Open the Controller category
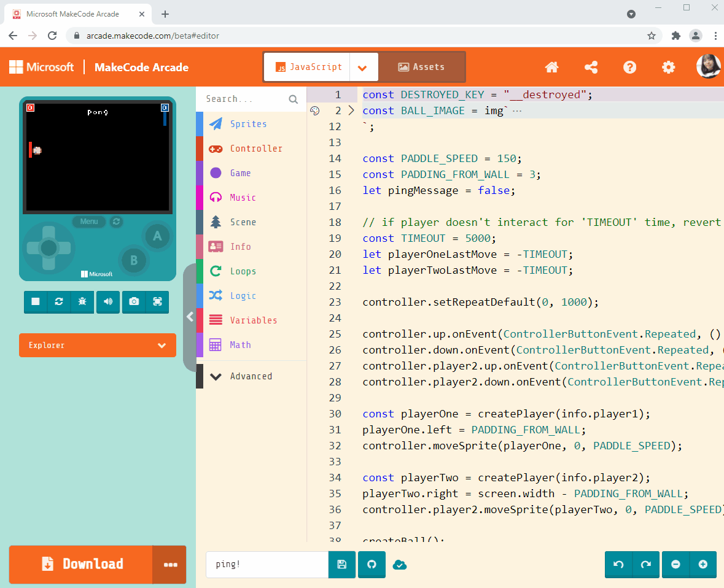The image size is (724, 588). click(x=251, y=149)
